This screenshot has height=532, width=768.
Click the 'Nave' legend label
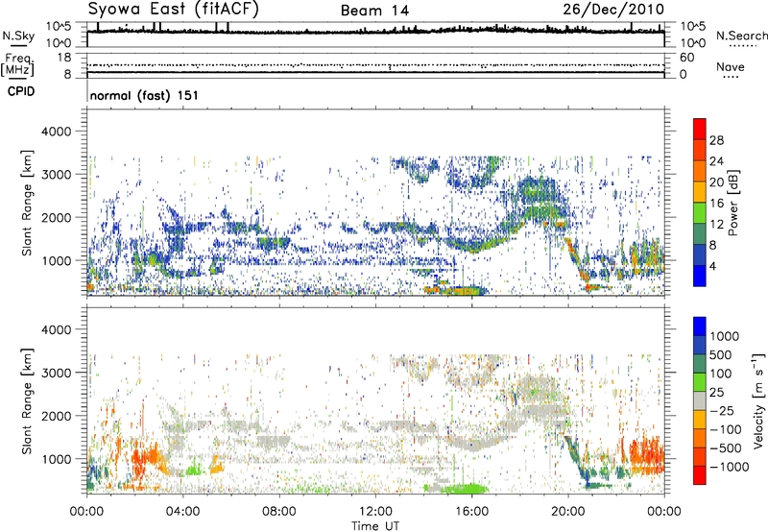731,67
